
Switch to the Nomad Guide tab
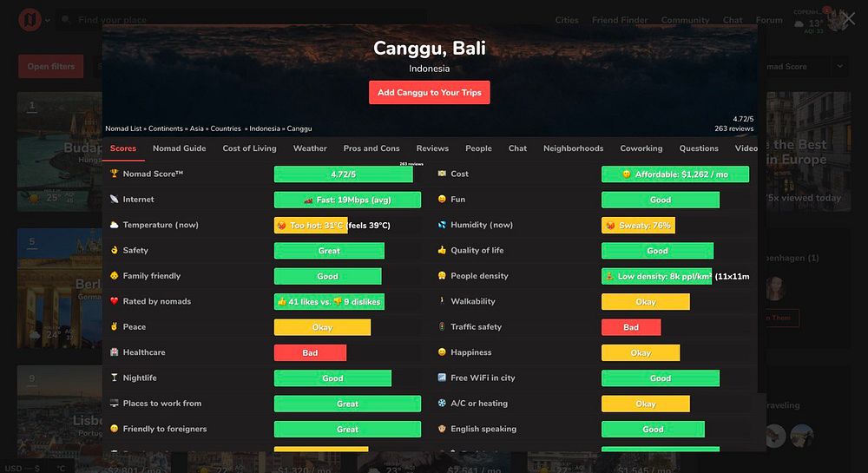click(x=180, y=148)
